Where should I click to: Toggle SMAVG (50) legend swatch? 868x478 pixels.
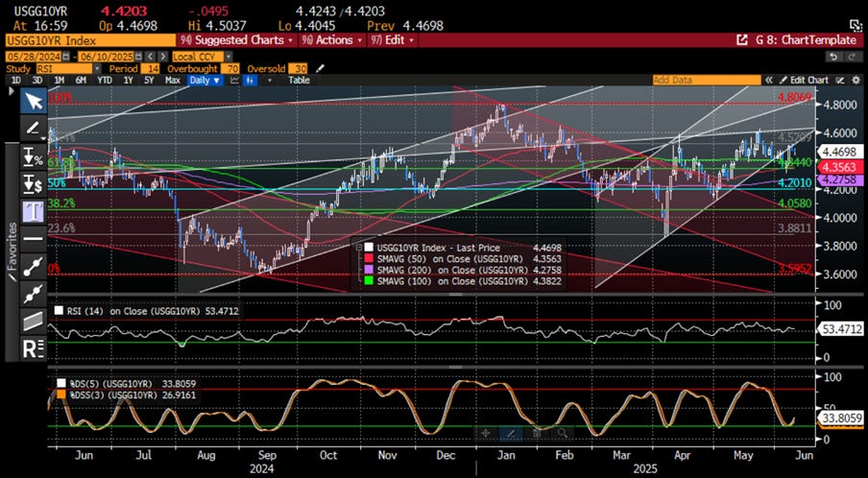click(x=368, y=258)
